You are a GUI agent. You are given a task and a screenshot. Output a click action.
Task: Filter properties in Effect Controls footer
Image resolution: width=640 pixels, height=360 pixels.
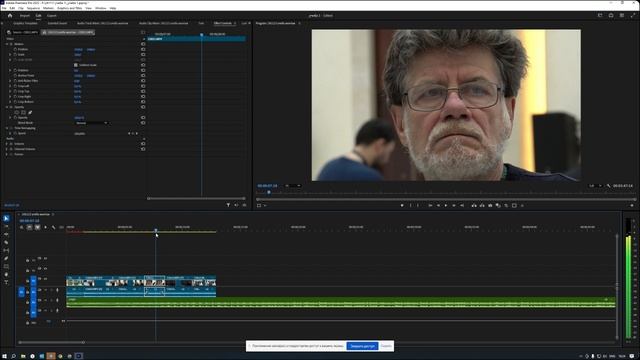click(228, 205)
